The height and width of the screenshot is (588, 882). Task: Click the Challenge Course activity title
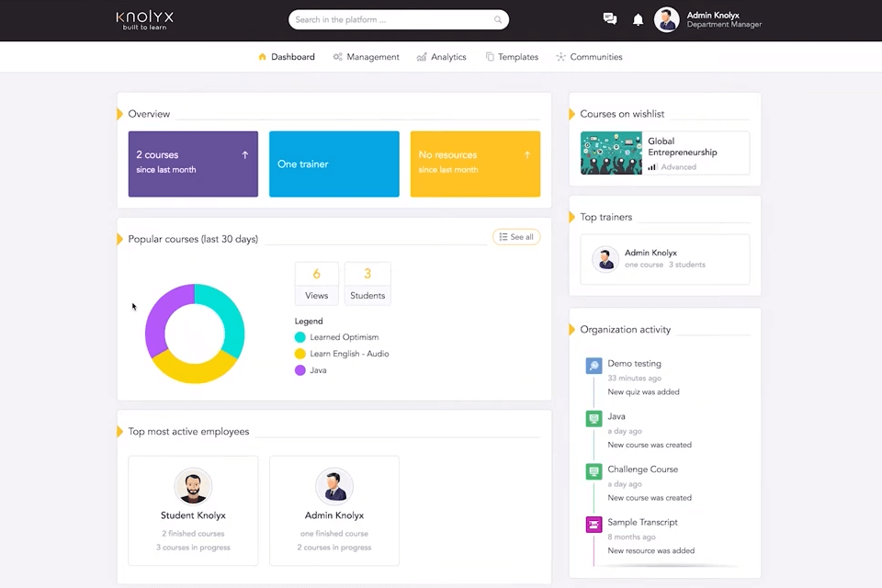pyautogui.click(x=642, y=469)
